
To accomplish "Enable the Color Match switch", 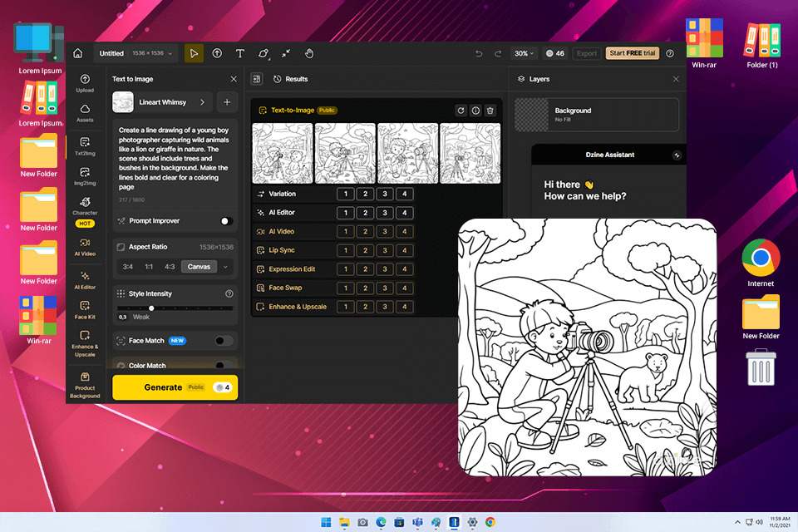I will pyautogui.click(x=224, y=365).
